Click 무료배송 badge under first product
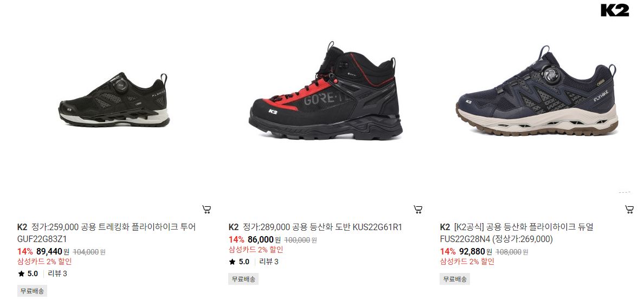The image size is (644, 300). click(x=32, y=291)
